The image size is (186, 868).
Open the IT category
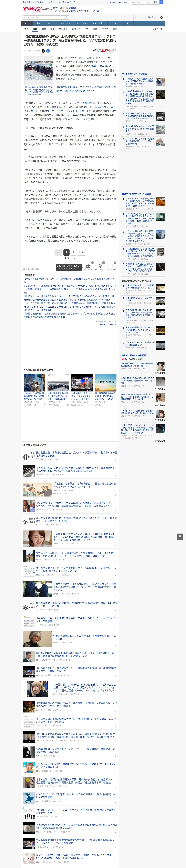coord(86,29)
